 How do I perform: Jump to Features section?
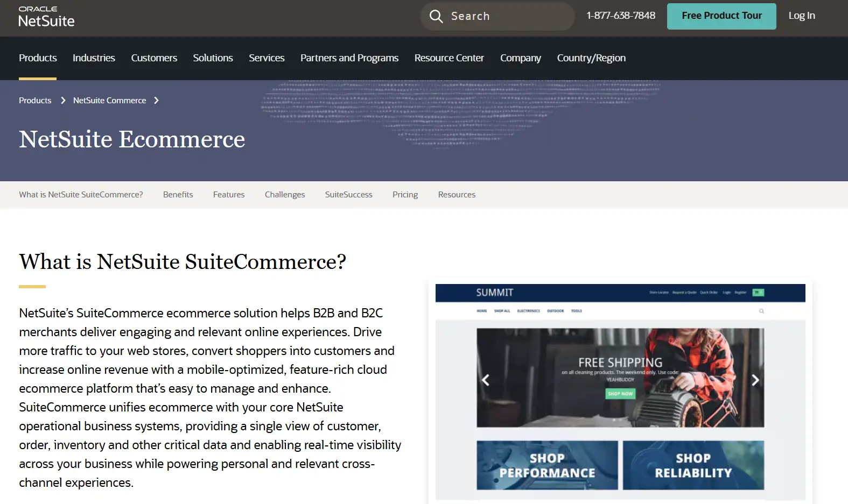[229, 195]
